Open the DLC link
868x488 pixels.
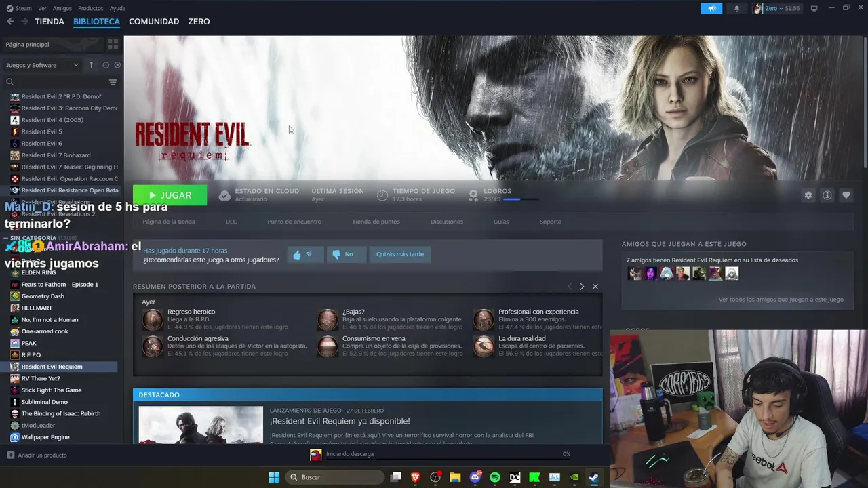click(231, 222)
